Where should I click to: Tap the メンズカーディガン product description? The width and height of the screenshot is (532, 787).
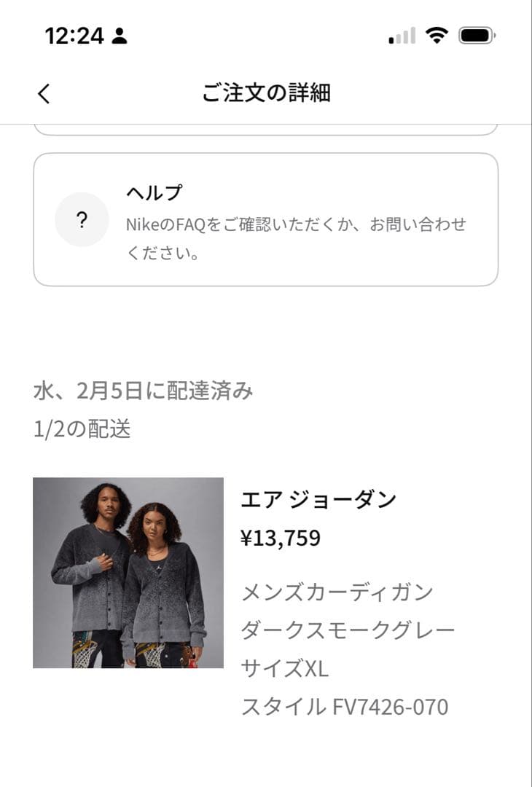click(337, 592)
